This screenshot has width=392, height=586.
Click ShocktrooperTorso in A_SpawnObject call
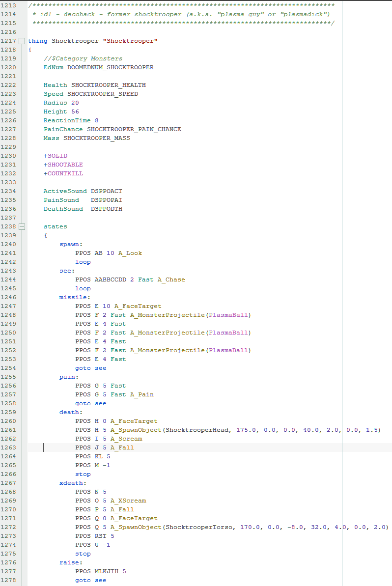(x=199, y=528)
